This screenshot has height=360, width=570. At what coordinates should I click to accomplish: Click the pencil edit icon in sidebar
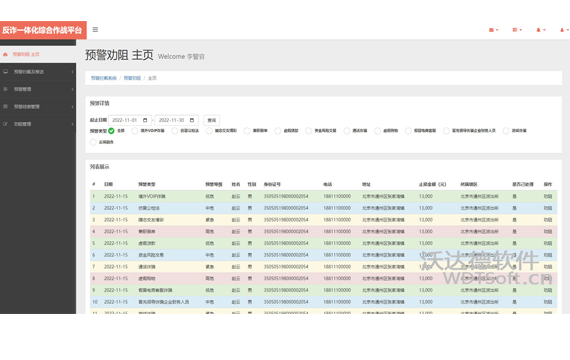5,124
